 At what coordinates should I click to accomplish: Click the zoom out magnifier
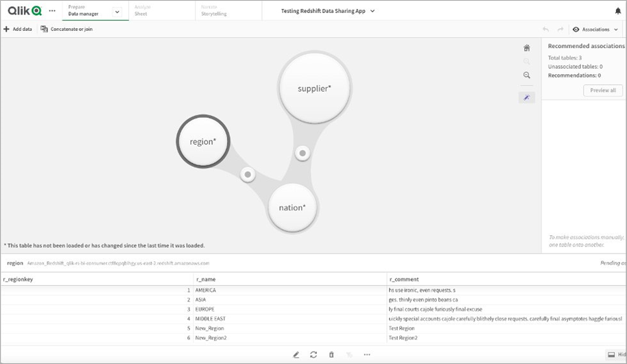(x=527, y=75)
